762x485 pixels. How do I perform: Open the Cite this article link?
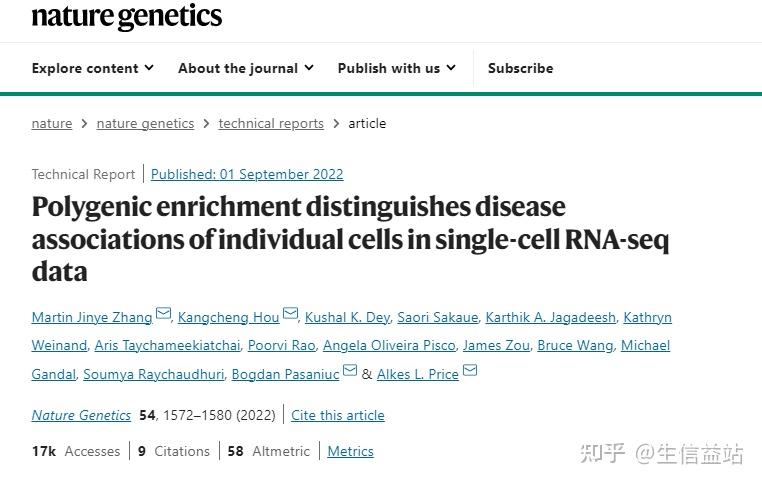pyautogui.click(x=338, y=415)
